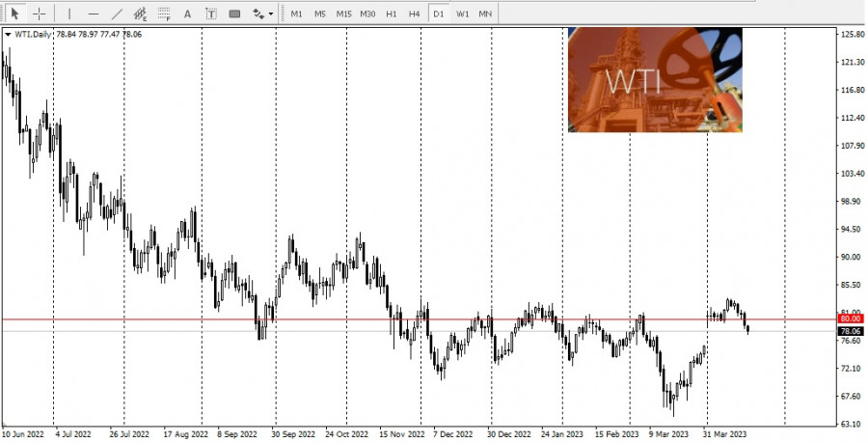This screenshot has width=868, height=443.
Task: Pick the trendline drawing tool
Action: pos(117,14)
